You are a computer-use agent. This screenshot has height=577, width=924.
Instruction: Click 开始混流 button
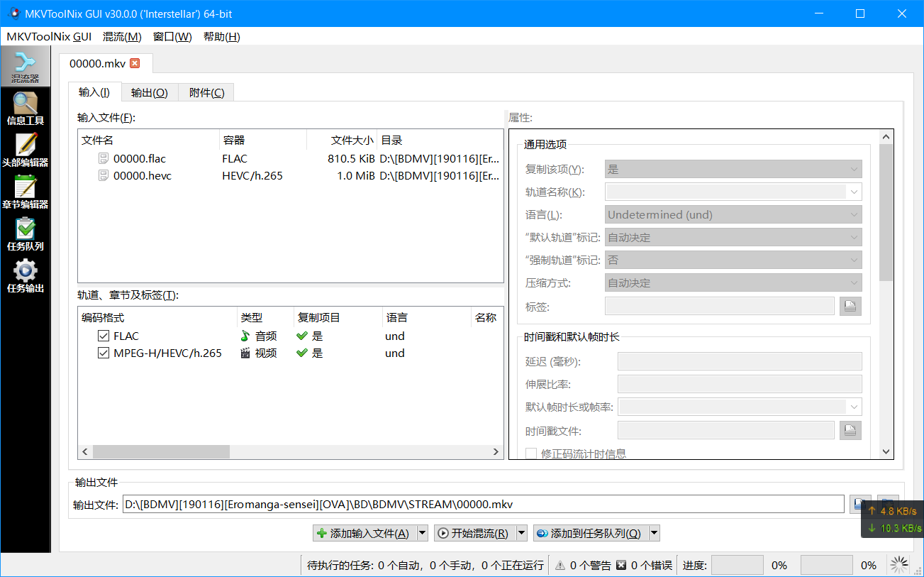pos(474,533)
